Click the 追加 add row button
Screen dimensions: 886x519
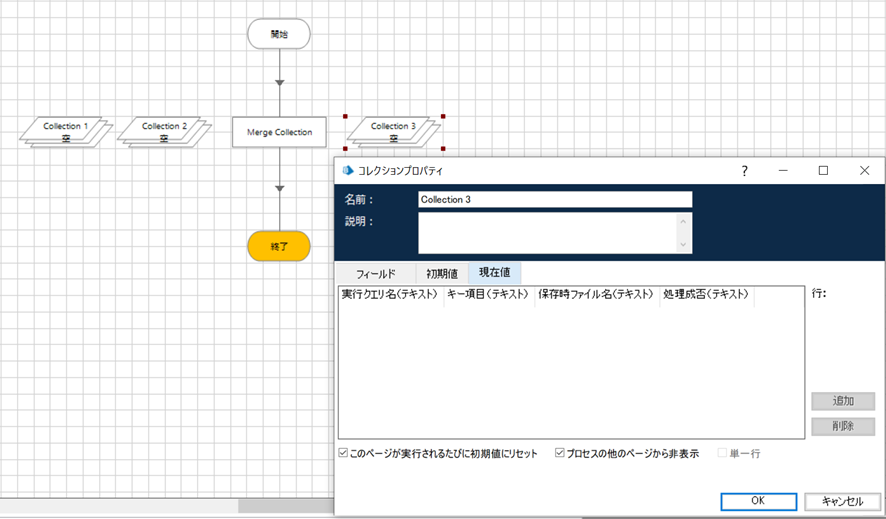tap(843, 401)
